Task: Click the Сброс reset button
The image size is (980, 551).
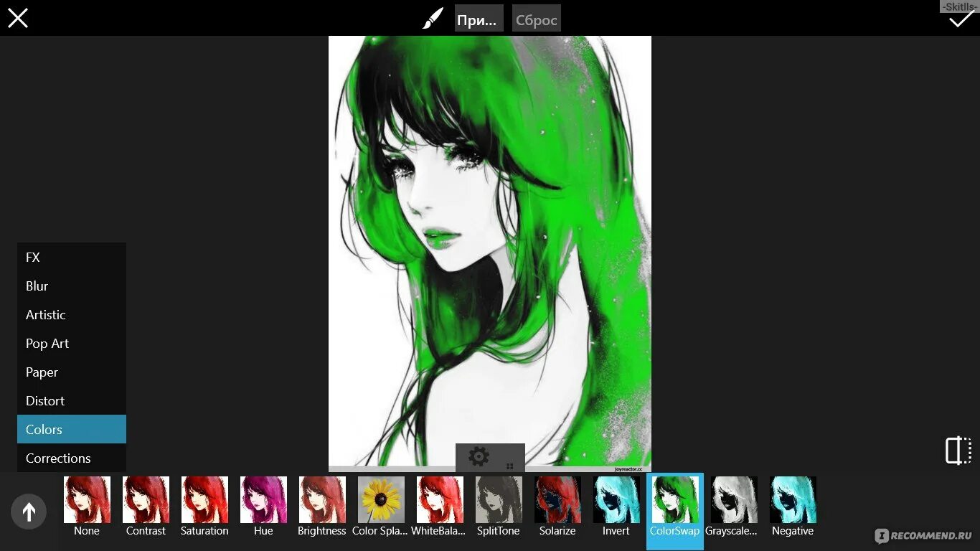Action: [x=537, y=19]
